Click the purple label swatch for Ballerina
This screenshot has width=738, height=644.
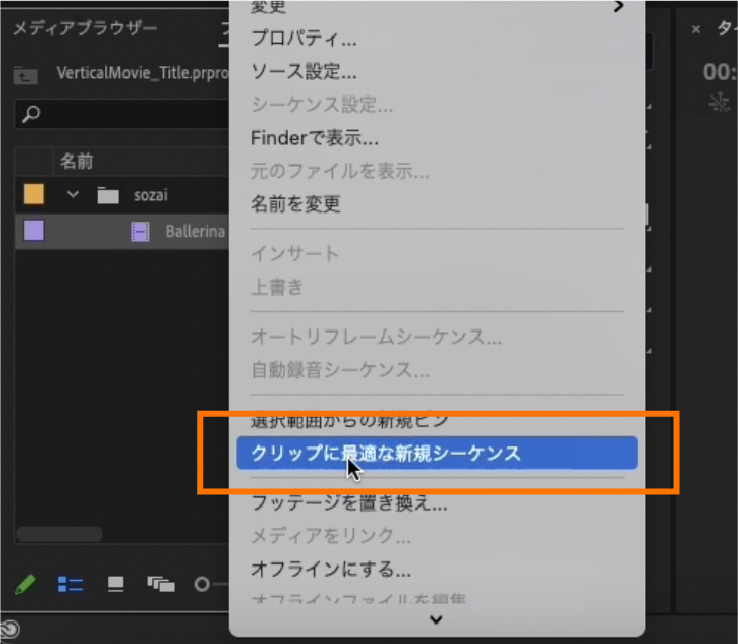click(x=34, y=231)
